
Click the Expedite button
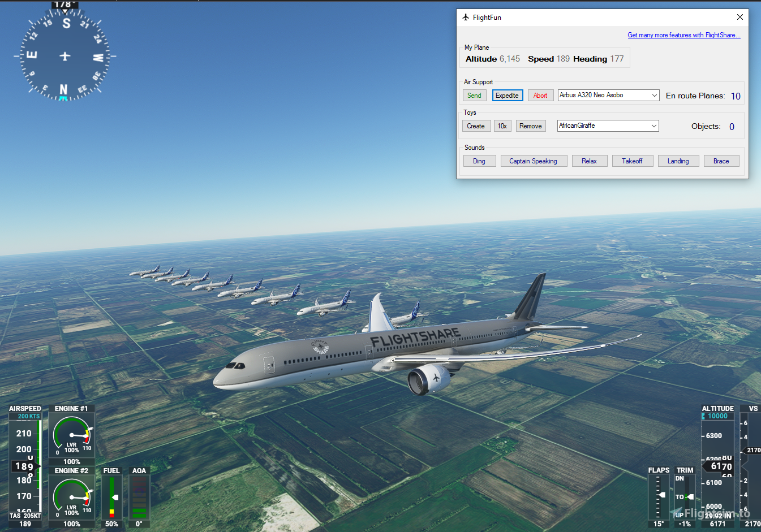click(508, 96)
